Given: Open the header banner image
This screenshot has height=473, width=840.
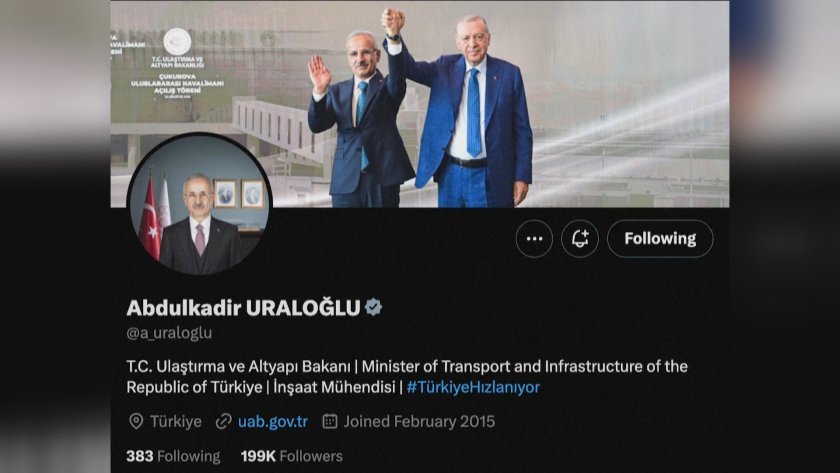Looking at the screenshot, I should tap(419, 103).
